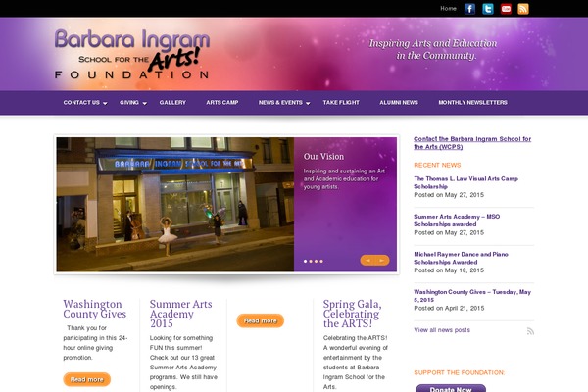Screen dimensions: 588x392
Task: Open the Summer Arts Academy 2015 heading
Action: (180, 314)
